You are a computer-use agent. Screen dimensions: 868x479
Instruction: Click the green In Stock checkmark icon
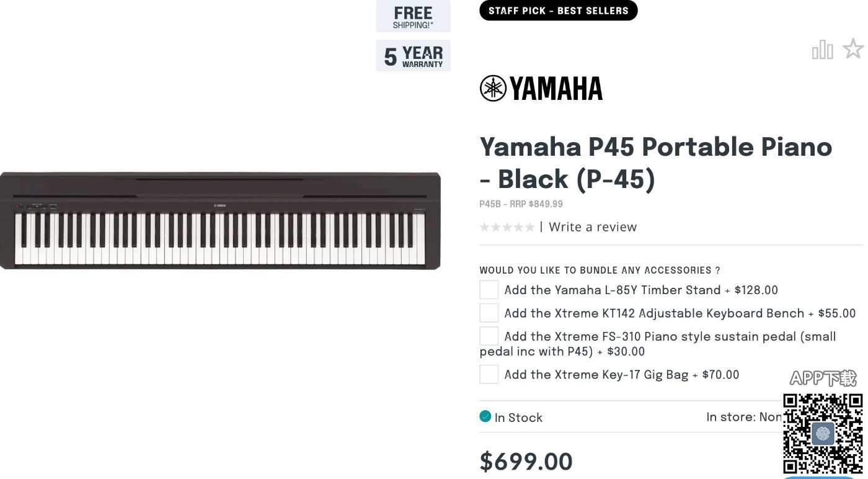(x=485, y=416)
